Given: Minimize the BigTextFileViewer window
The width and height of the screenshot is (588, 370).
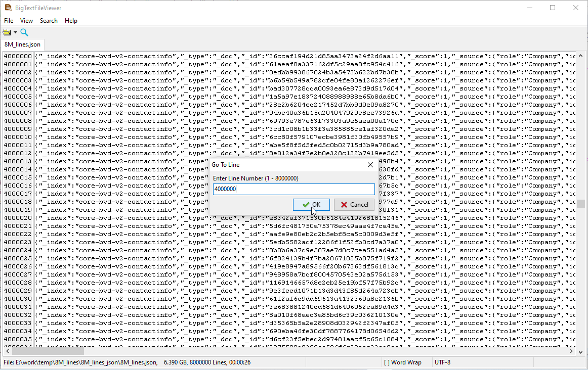Looking at the screenshot, I should pyautogui.click(x=529, y=8).
